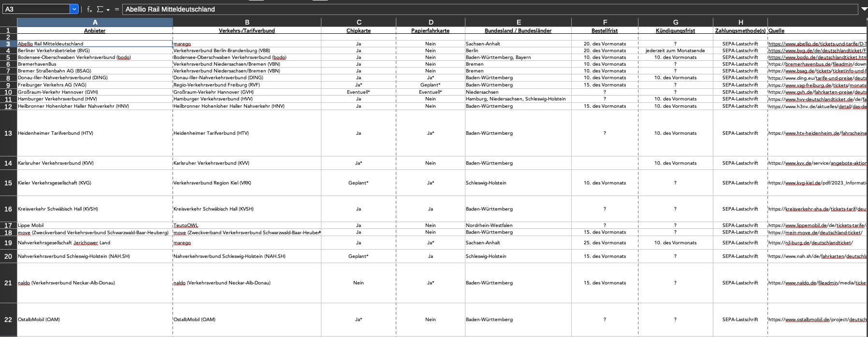Select cell 'Freiburger Verkehrs AG (VAG)'
Viewport: 868px width, 337px height.
(x=95, y=85)
